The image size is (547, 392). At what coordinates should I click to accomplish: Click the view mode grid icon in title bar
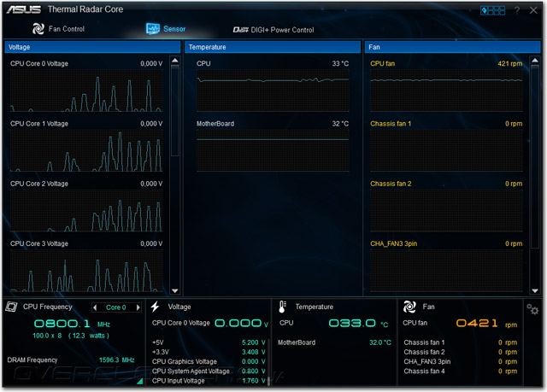492,10
